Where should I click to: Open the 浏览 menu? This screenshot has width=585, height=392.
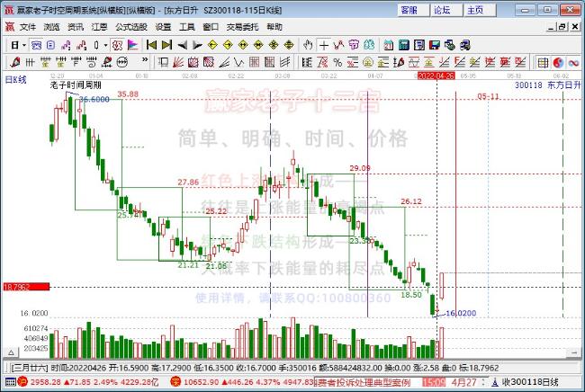(51, 27)
